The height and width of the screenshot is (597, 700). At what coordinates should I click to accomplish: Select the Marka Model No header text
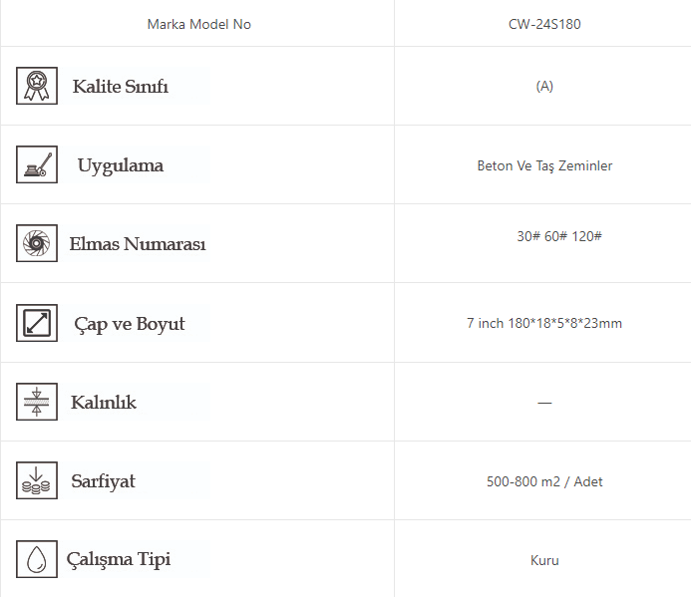[198, 24]
